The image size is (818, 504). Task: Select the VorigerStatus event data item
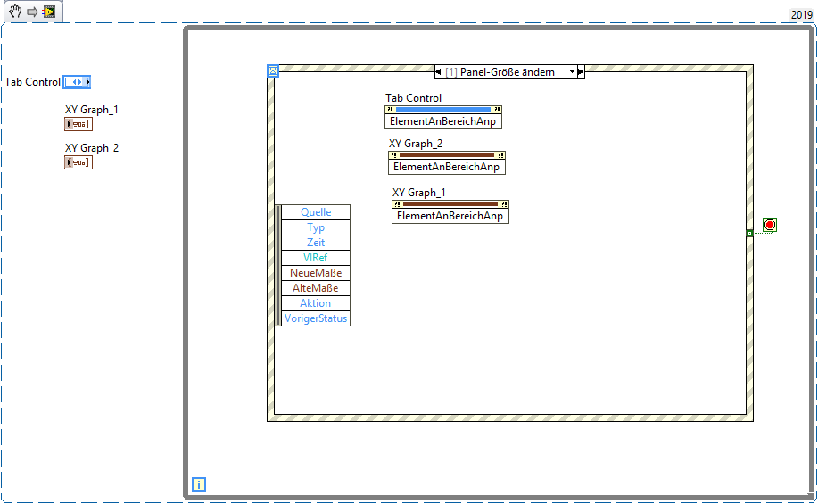point(316,318)
